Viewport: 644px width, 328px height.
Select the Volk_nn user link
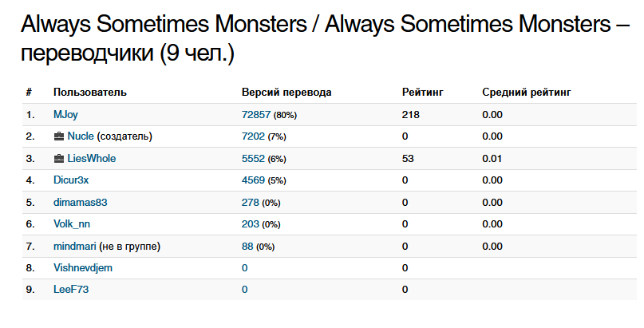tap(72, 224)
